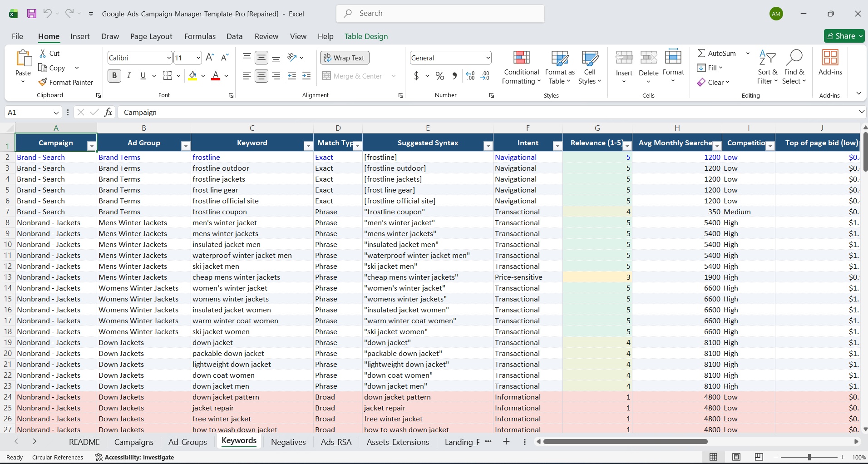The height and width of the screenshot is (464, 868).
Task: Click the Share button
Action: [843, 36]
